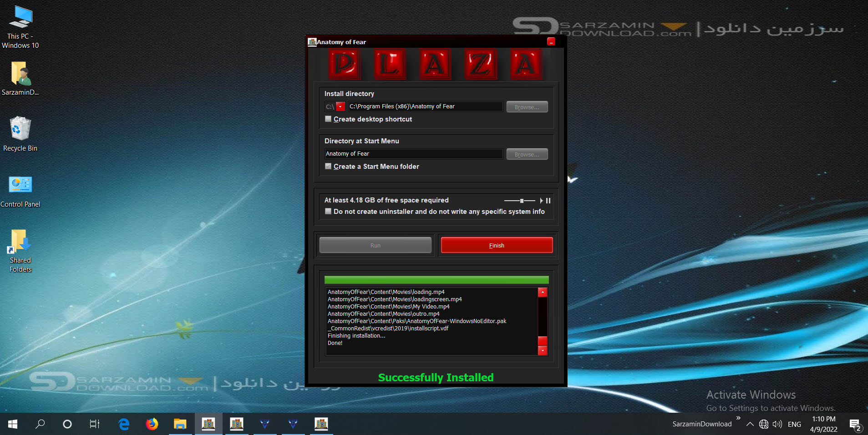868x435 pixels.
Task: Open the drive letter dropdown
Action: click(x=340, y=106)
